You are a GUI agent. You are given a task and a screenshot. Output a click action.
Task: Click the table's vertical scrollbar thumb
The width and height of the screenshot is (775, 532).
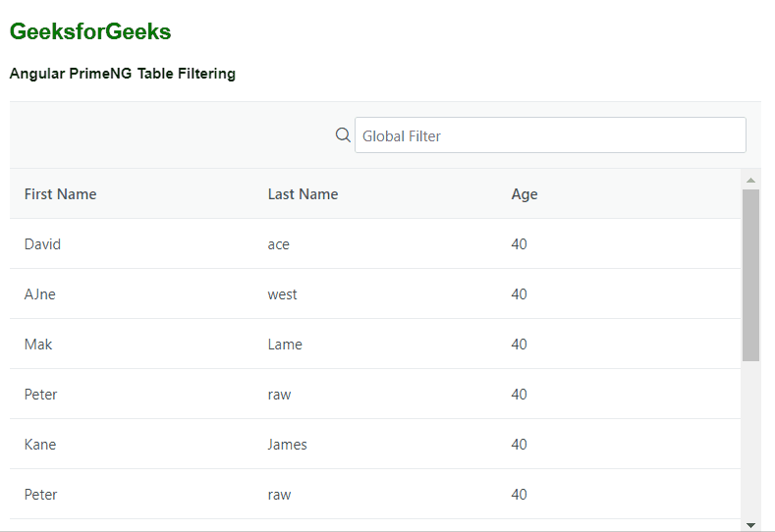750,275
